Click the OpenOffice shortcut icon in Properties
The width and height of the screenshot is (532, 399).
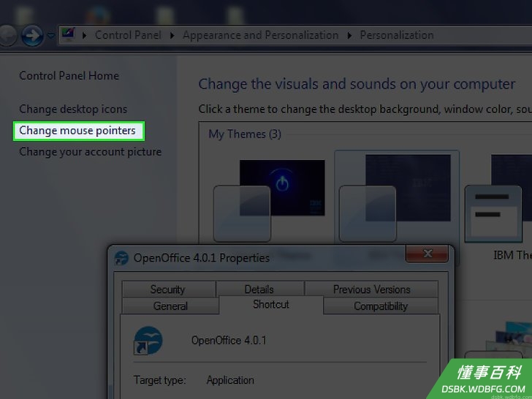[148, 341]
